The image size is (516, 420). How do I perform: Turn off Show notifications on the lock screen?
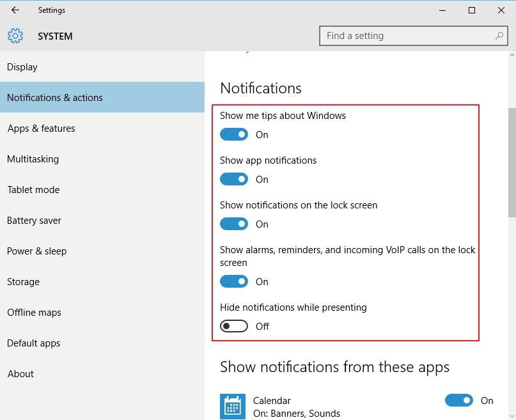click(233, 224)
